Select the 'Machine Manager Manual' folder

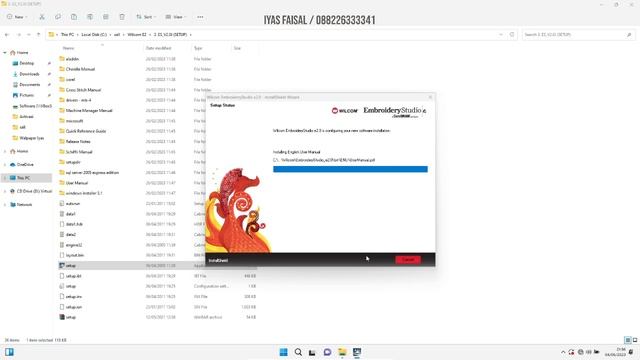(89, 111)
